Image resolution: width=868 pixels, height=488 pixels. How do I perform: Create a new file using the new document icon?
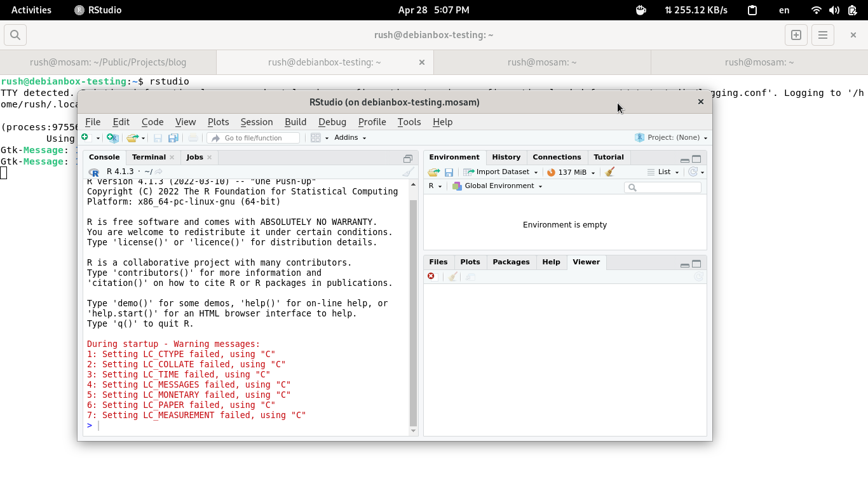point(87,137)
